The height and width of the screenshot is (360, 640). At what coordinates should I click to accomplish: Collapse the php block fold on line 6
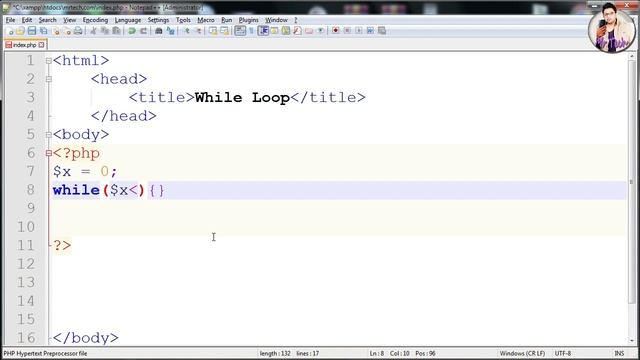[x=49, y=153]
